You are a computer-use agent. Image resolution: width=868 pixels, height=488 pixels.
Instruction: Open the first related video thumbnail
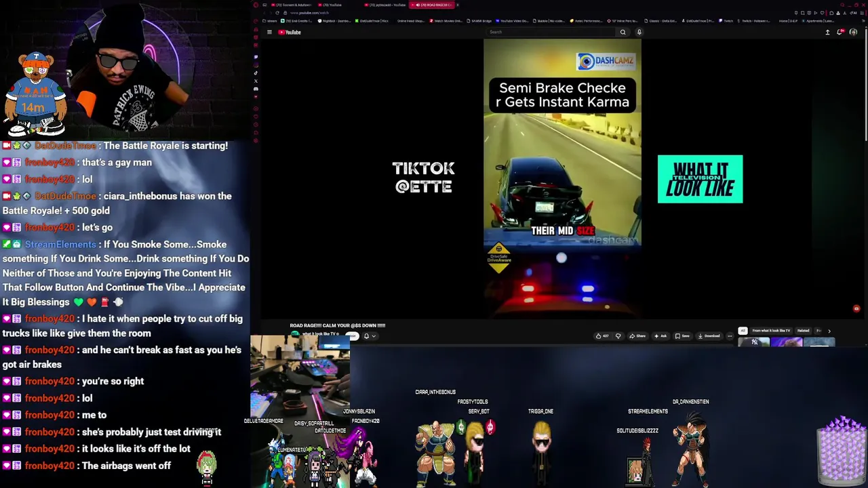(x=754, y=342)
